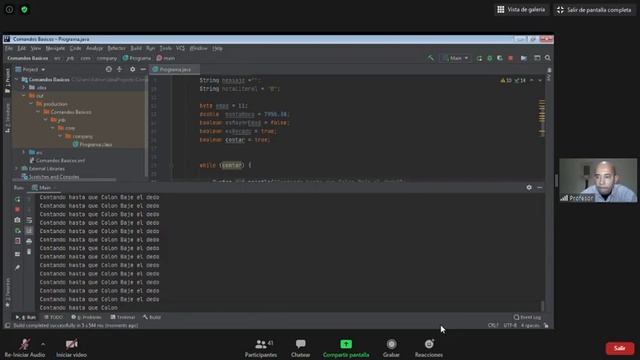640x360 pixels.
Task: Toggle Scroll to End in Run console
Action: [29, 231]
